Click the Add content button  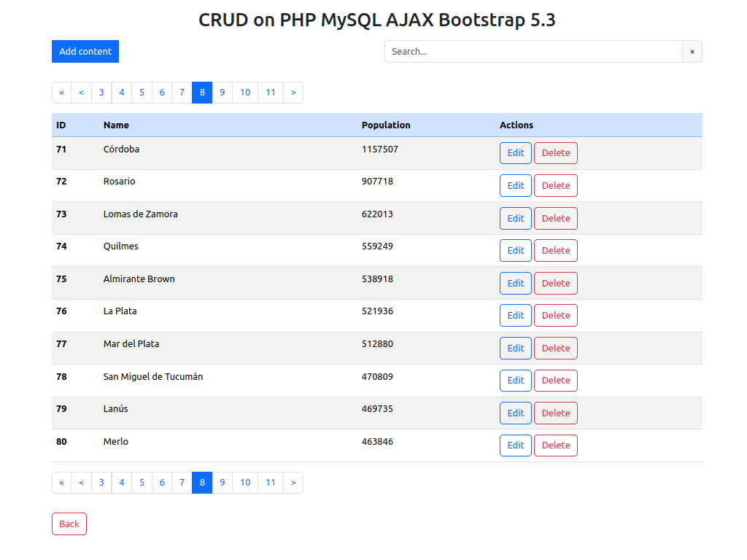85,51
